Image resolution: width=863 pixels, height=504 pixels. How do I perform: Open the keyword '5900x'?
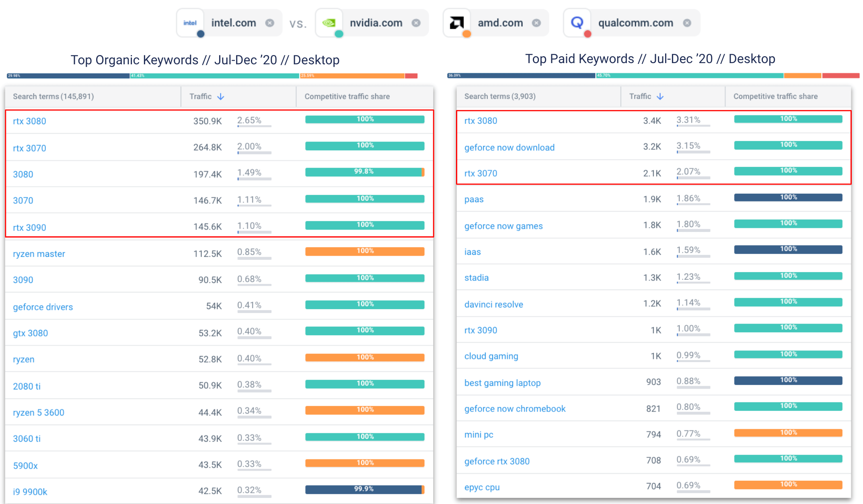[25, 466]
